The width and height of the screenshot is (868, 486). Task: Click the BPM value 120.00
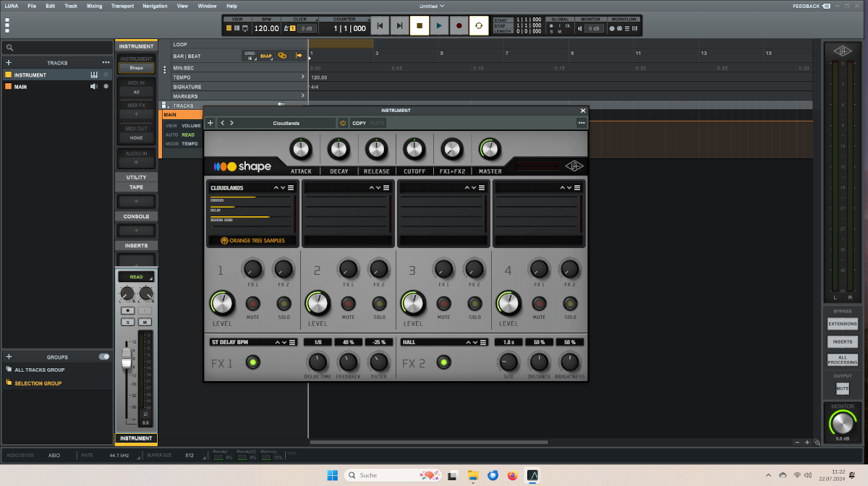click(x=266, y=28)
